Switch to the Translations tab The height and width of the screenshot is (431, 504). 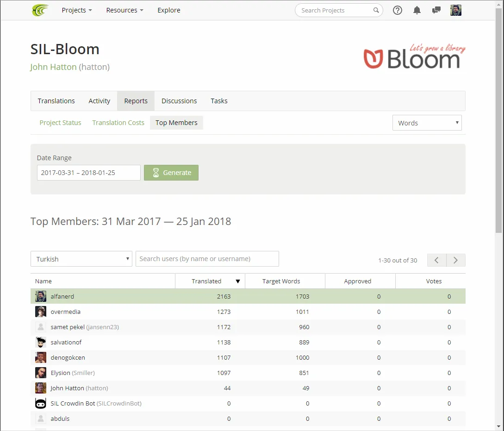[x=56, y=101]
